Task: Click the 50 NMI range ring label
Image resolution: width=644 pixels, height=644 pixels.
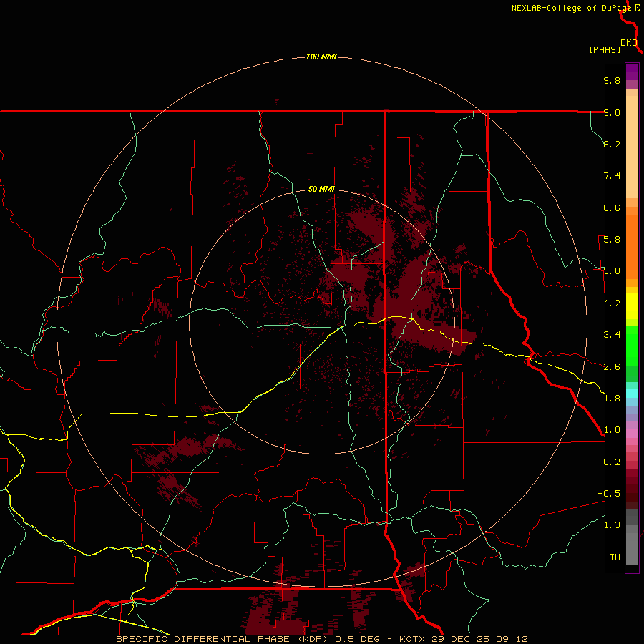Action: coord(321,189)
